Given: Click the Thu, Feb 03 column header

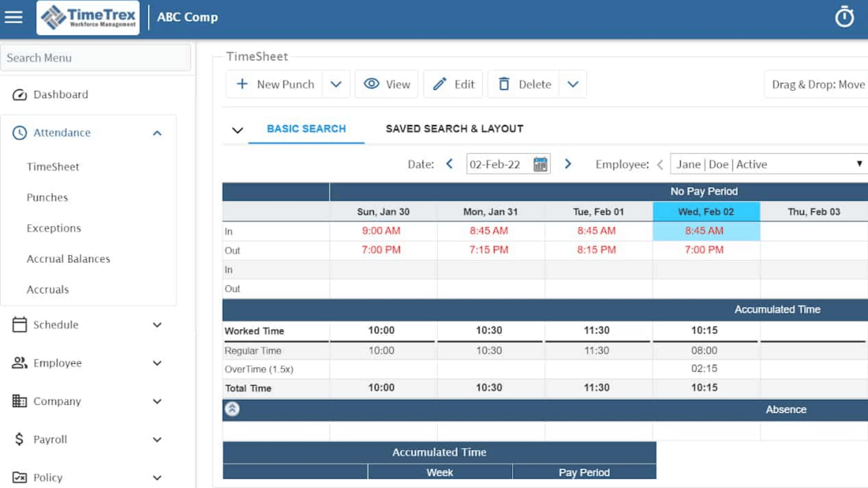Looking at the screenshot, I should tap(814, 211).
